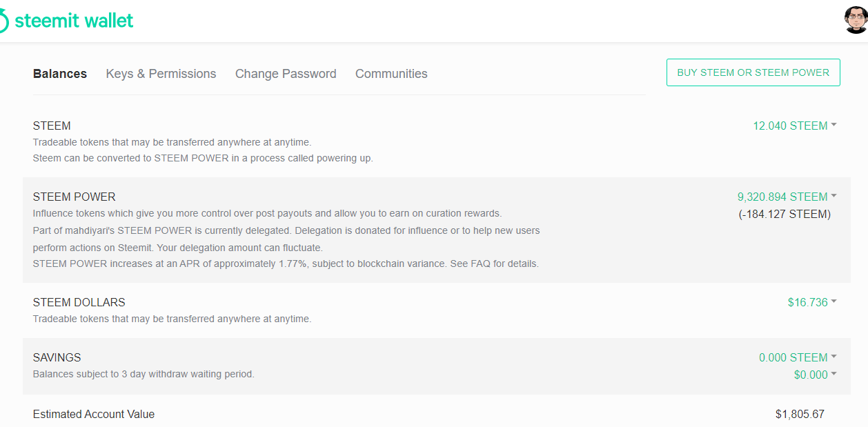
Task: Click the dropdown arrow beside 12.040 STEEM
Action: pos(834,125)
